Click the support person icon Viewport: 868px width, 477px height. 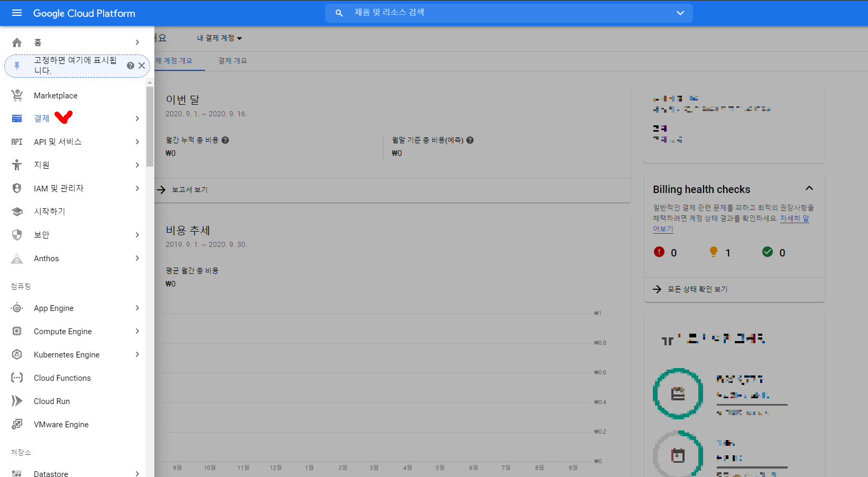pyautogui.click(x=17, y=165)
